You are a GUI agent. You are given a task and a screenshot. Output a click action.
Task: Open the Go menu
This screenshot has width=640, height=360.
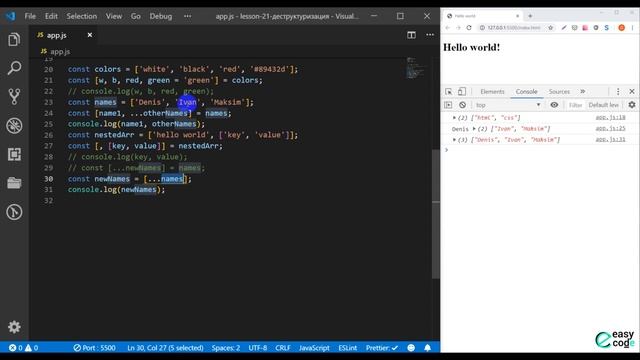[x=136, y=16]
